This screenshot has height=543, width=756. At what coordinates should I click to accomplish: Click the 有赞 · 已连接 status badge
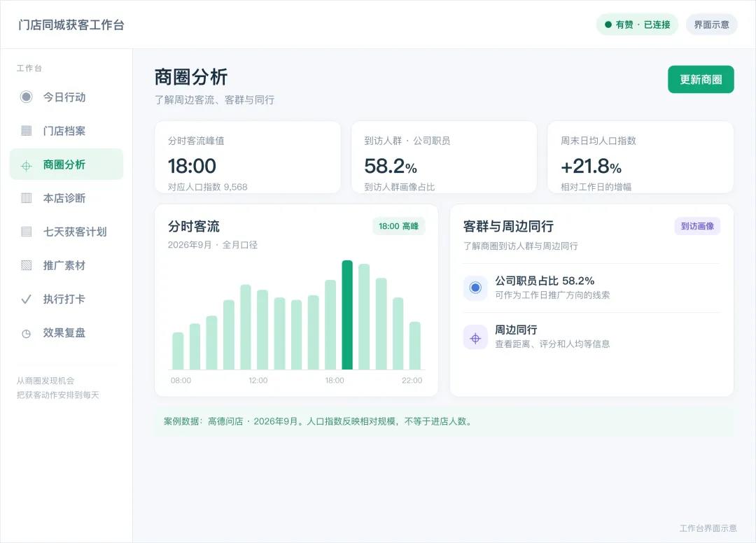(x=637, y=24)
